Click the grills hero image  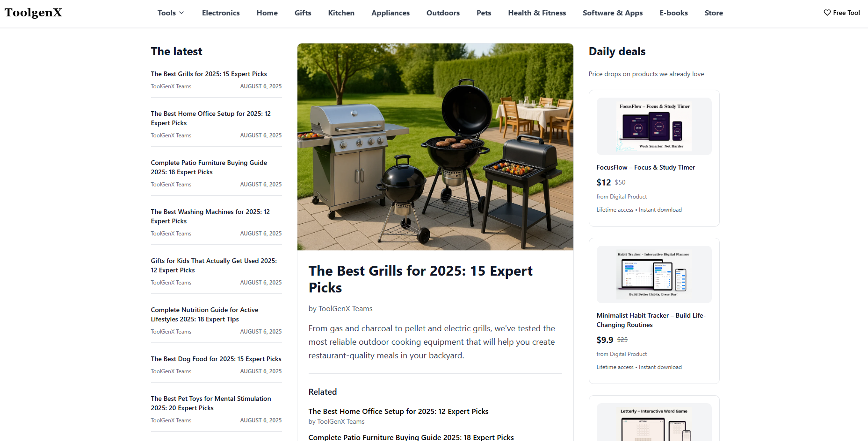click(435, 147)
